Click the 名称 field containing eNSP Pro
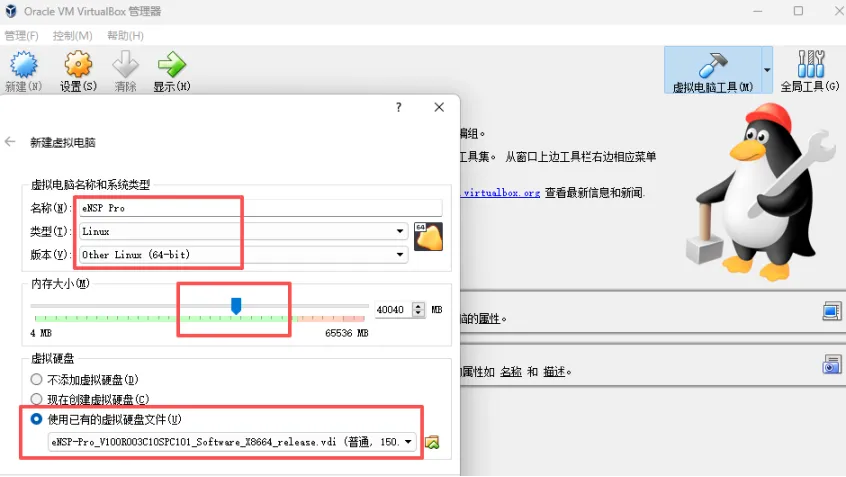The width and height of the screenshot is (846, 477). (x=261, y=208)
